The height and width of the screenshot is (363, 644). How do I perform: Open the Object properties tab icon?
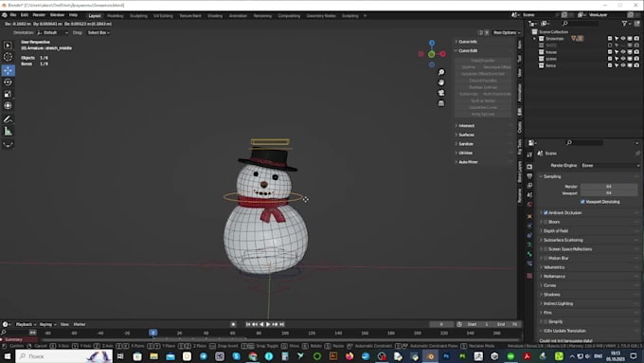coord(529,216)
